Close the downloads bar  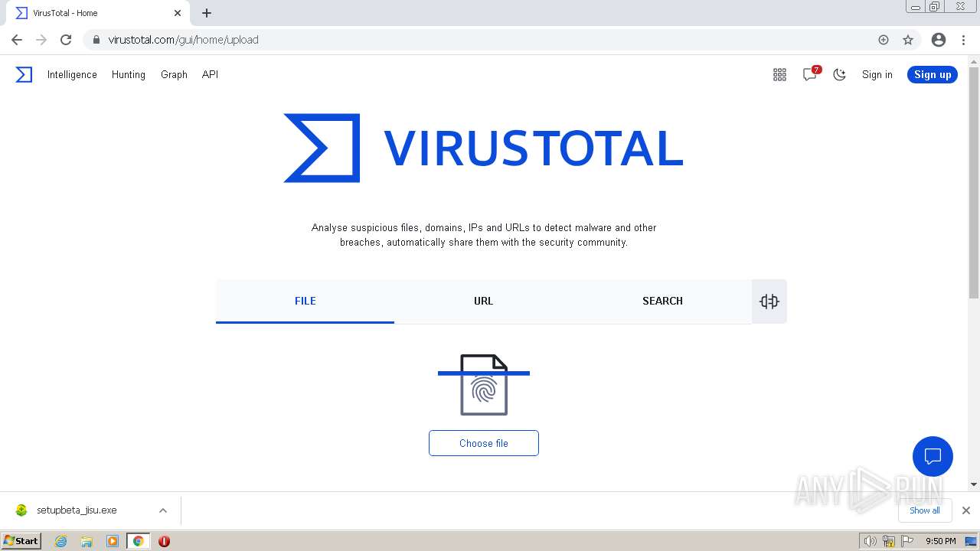coord(966,510)
